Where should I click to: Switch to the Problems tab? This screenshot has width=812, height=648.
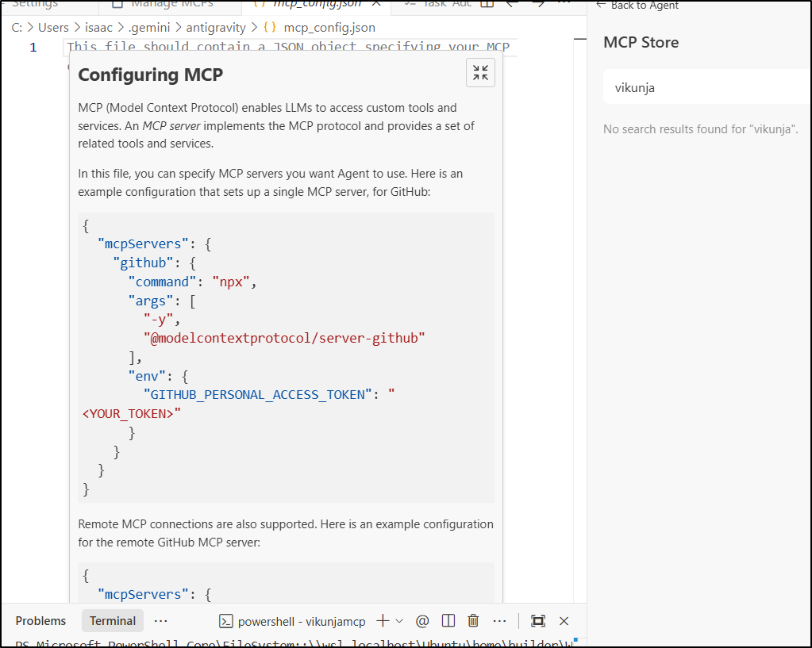(40, 621)
